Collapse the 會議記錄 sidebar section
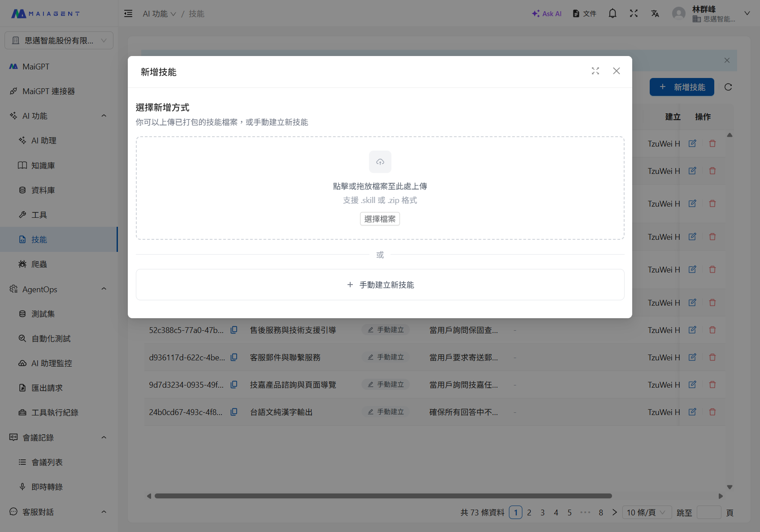 click(x=104, y=437)
